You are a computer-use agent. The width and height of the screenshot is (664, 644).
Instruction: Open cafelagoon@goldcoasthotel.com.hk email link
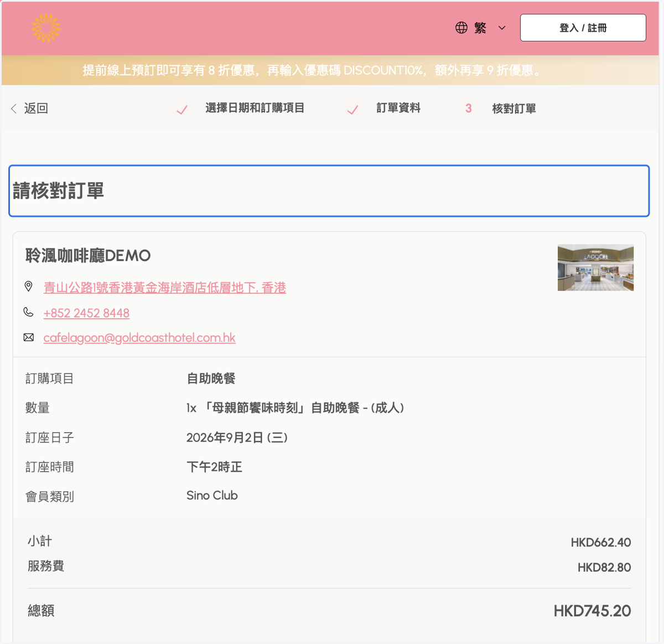point(139,337)
